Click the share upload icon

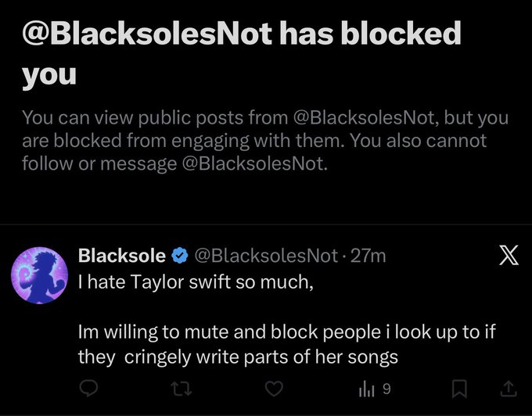(x=507, y=387)
